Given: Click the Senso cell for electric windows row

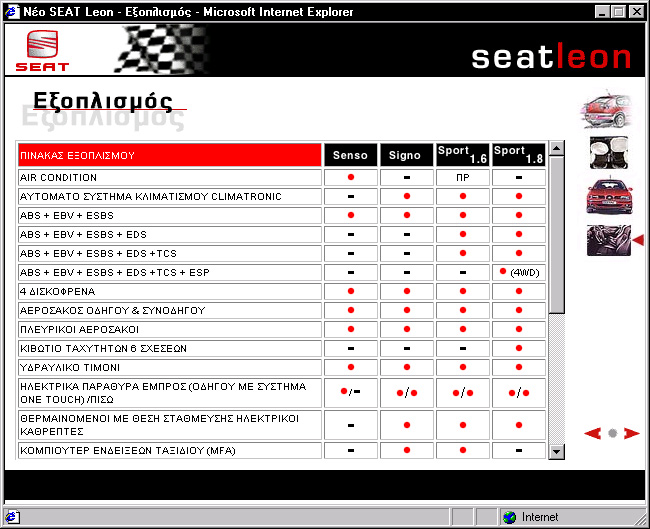Looking at the screenshot, I should point(350,393).
